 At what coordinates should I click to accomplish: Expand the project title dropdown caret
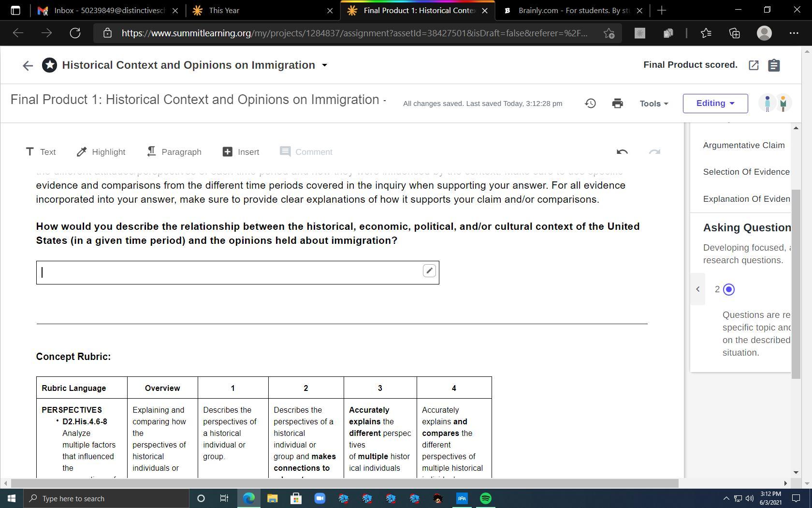pos(324,65)
